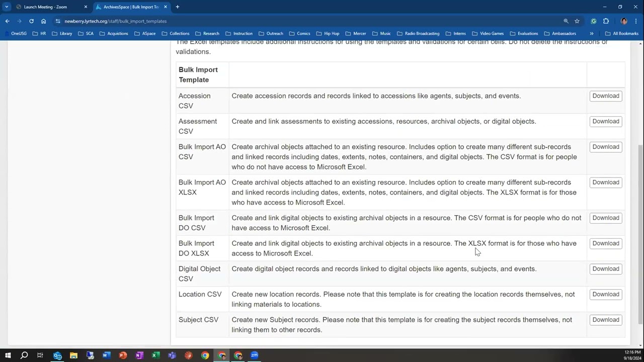Image resolution: width=644 pixels, height=362 pixels.
Task: Open the Chrome three-dot menu
Action: 636,21
